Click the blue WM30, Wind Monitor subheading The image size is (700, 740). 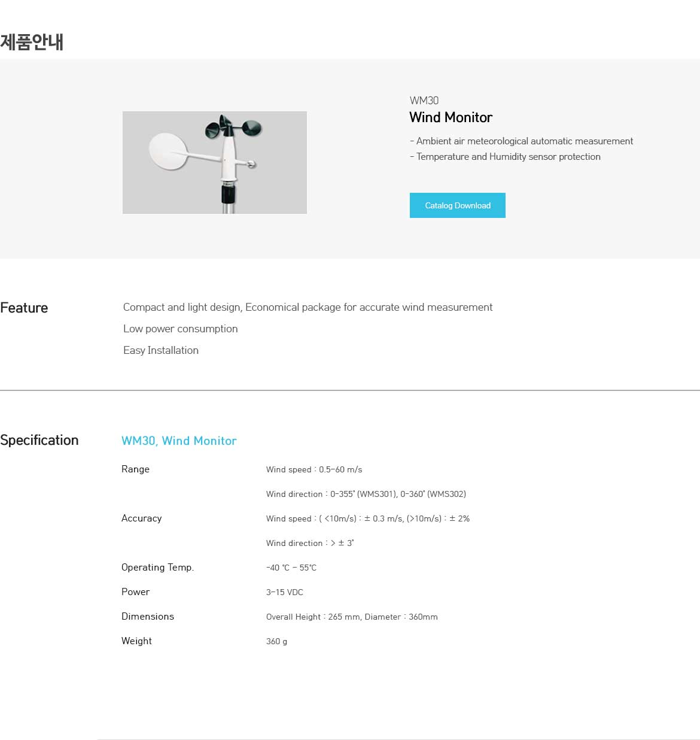click(x=179, y=441)
